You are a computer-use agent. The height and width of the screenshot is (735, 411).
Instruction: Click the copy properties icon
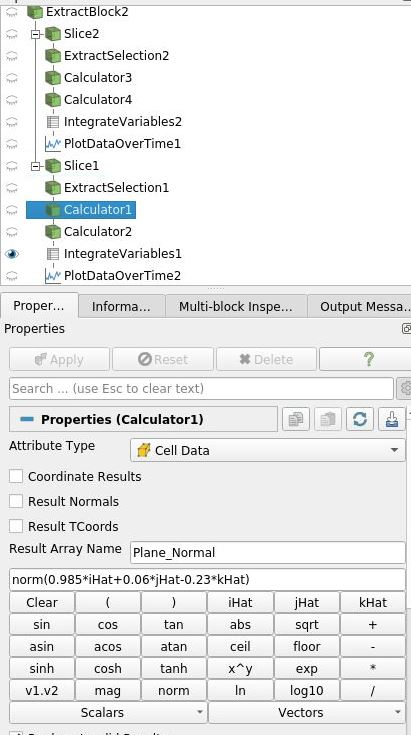(296, 419)
